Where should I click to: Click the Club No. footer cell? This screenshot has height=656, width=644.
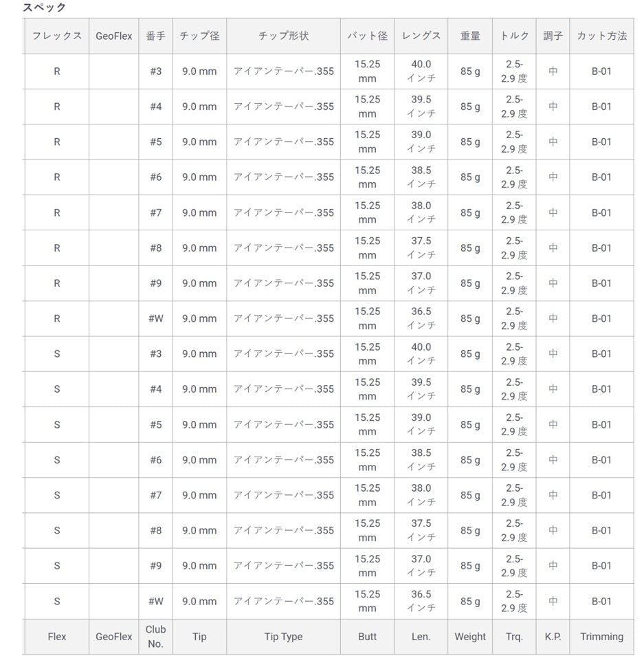[x=156, y=637]
